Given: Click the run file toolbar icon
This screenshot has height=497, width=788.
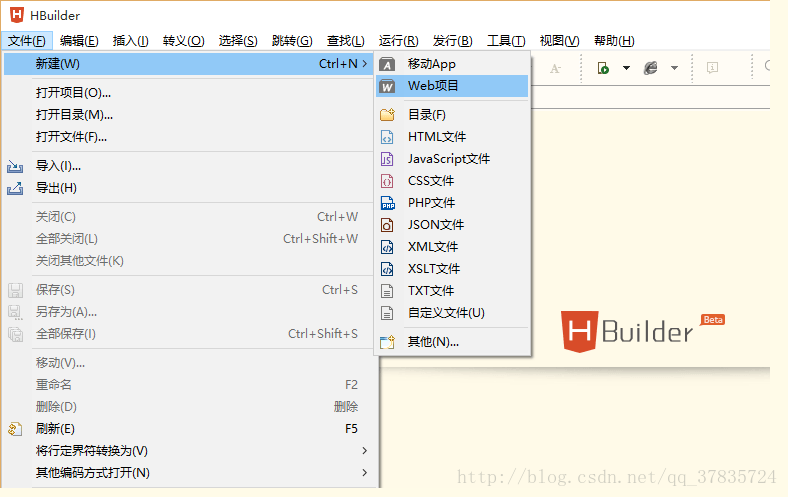Looking at the screenshot, I should click(x=603, y=68).
